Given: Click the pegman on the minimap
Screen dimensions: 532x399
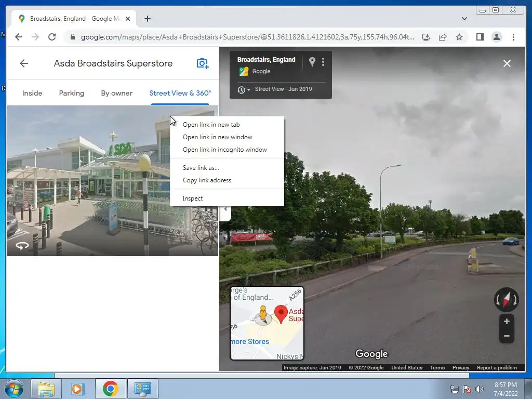Looking at the screenshot, I should point(263,313).
